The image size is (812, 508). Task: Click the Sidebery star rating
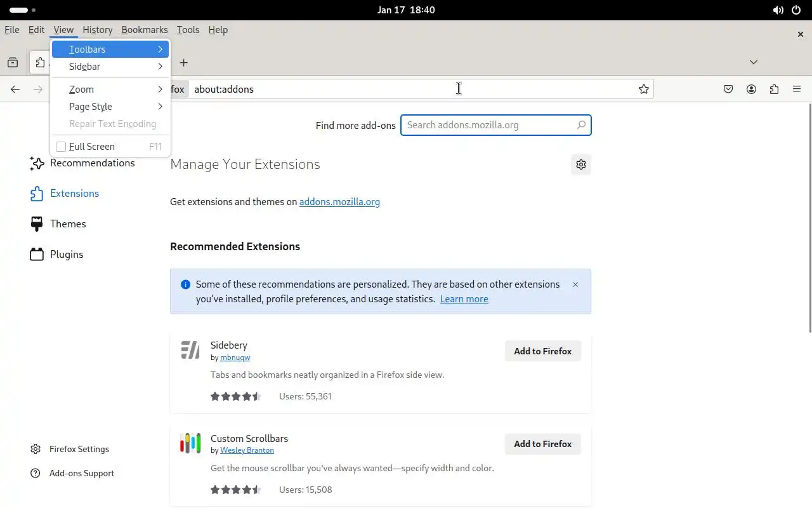pos(235,396)
